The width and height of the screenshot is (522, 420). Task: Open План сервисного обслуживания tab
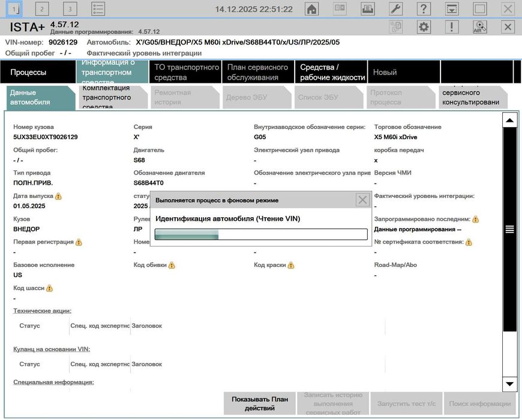click(258, 72)
